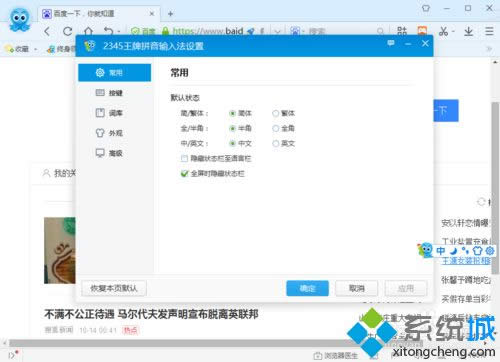Click 恢复本页默认 restore defaults button

point(114,288)
